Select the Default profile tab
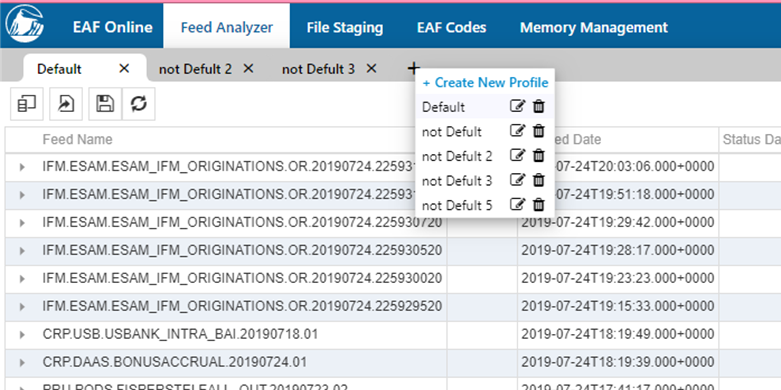The width and height of the screenshot is (781, 390). (x=59, y=69)
